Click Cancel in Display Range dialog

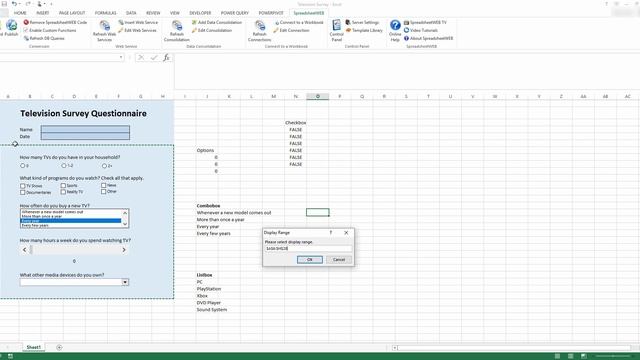(x=339, y=260)
